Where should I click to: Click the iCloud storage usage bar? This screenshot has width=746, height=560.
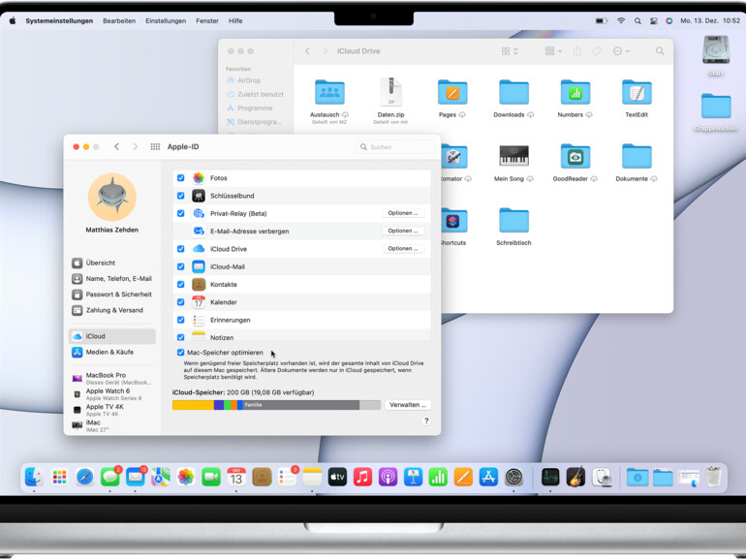point(276,405)
